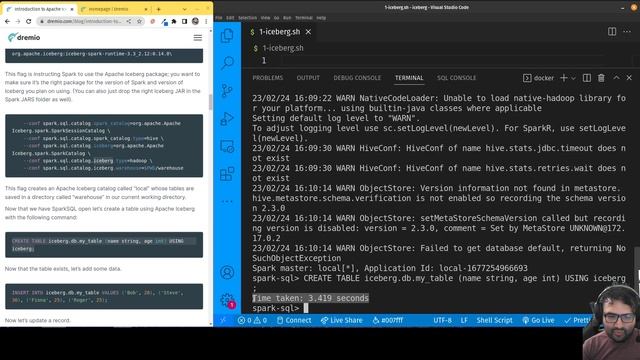Close the terminal panel

tap(629, 78)
